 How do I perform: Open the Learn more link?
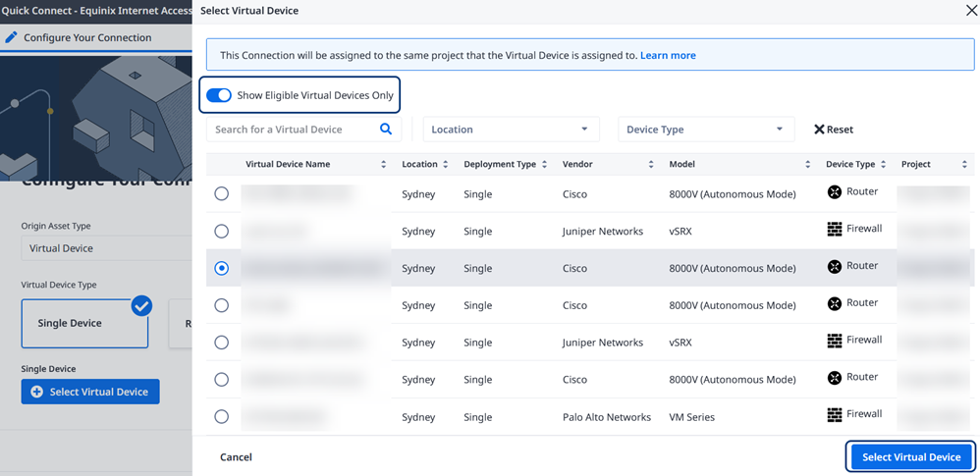668,55
